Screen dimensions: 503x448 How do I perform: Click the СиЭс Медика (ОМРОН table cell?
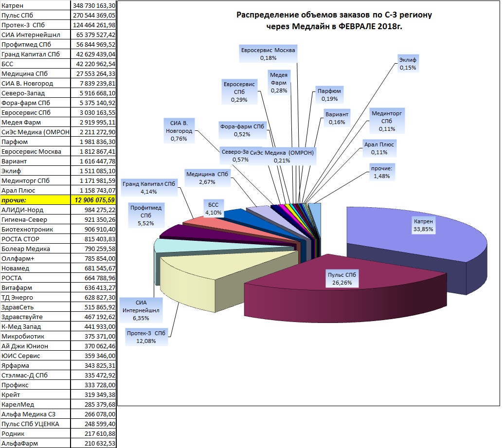(35, 132)
